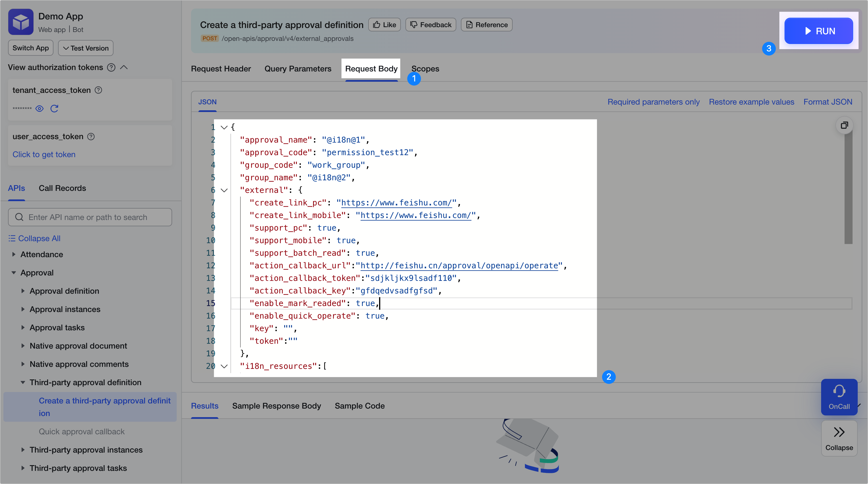868x484 pixels.
Task: Run the API request
Action: coord(819,31)
